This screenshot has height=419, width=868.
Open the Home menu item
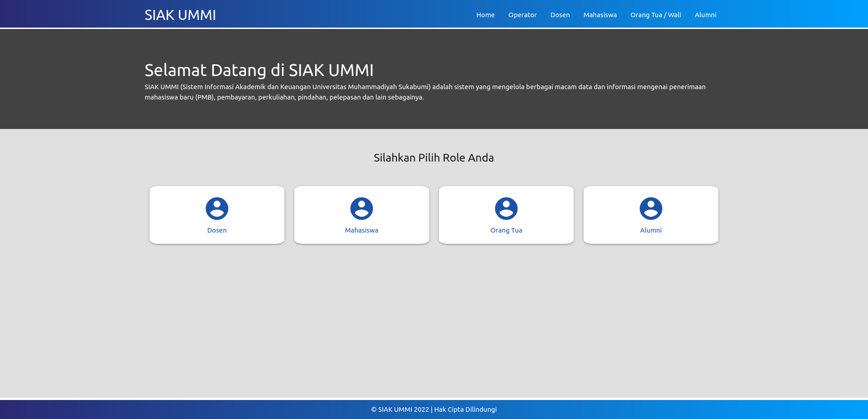(485, 15)
